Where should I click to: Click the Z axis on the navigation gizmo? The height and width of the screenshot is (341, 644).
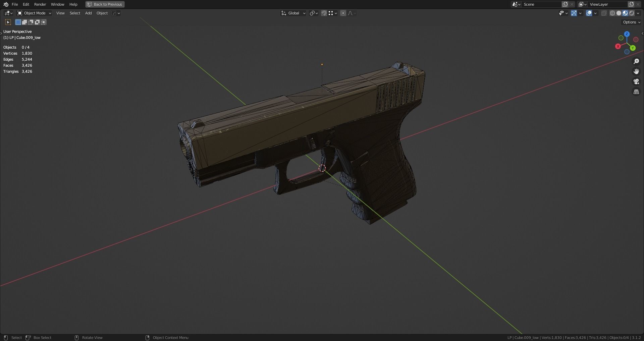click(x=627, y=34)
